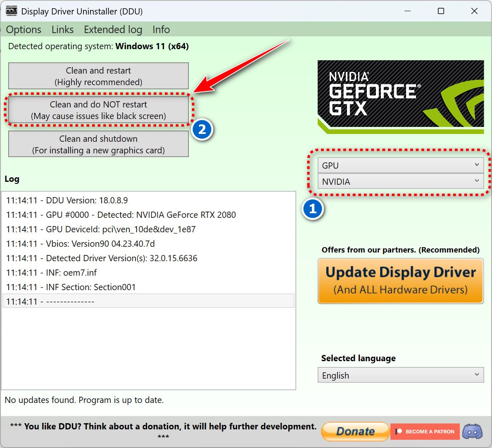Click Clean and restart button
Viewport: 492px width, 448px height.
click(99, 76)
